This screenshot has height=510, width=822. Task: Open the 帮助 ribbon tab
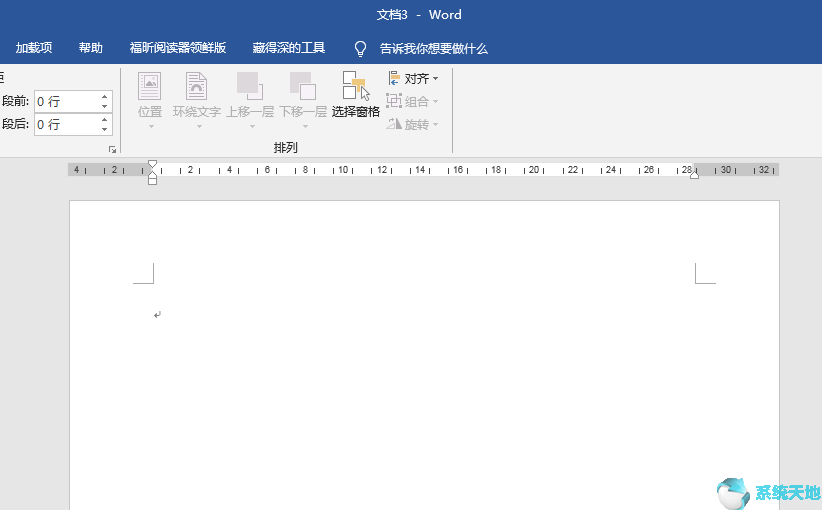click(91, 48)
